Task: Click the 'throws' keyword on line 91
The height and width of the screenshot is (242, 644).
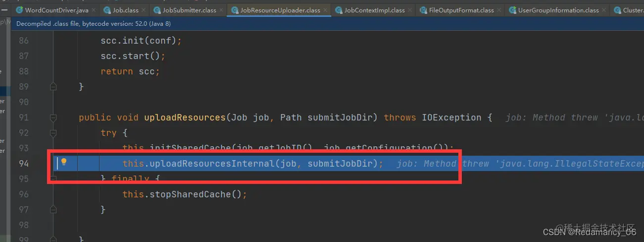Action: coord(400,118)
